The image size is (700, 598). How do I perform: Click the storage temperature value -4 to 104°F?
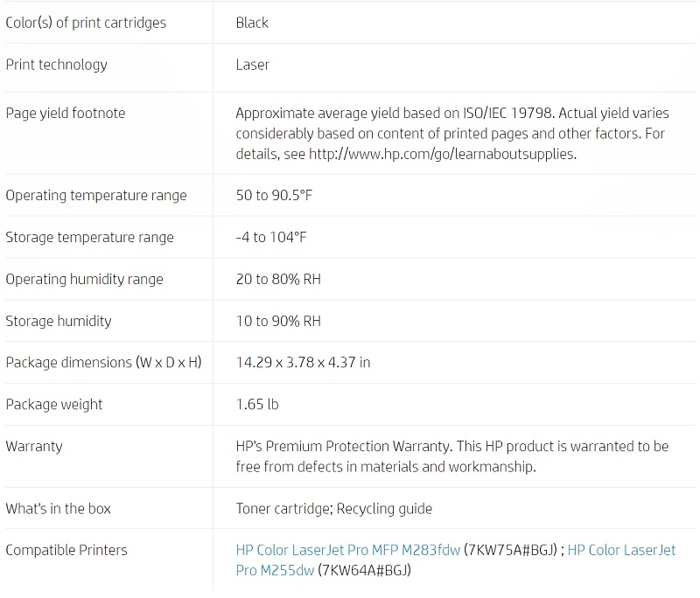[271, 237]
